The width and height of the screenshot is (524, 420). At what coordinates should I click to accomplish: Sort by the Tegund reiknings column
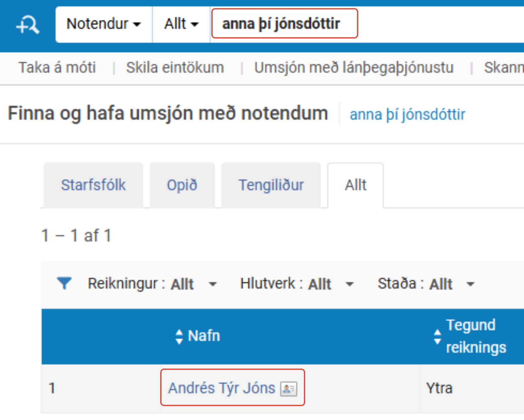click(x=470, y=336)
